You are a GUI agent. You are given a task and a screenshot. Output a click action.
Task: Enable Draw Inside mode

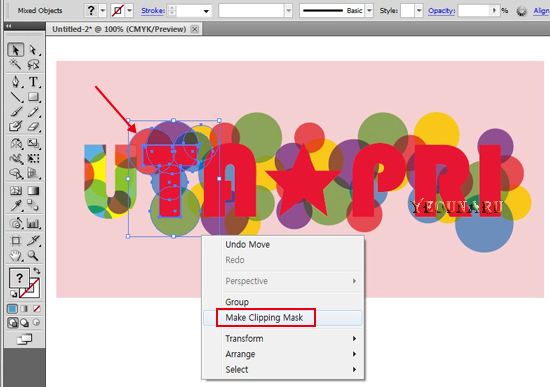[x=36, y=322]
